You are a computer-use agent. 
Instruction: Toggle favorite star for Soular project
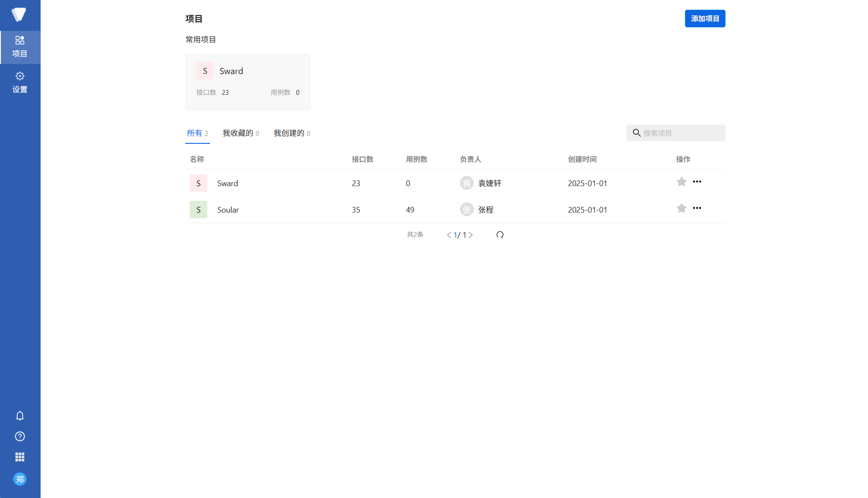681,208
